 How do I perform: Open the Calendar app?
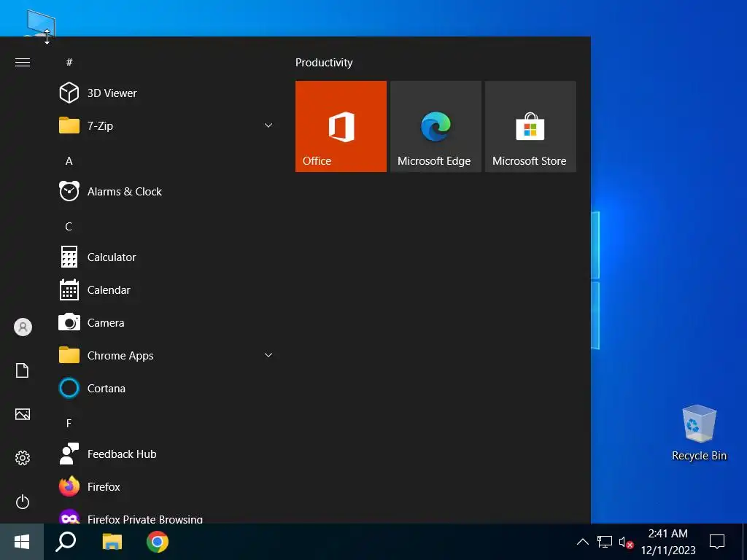[167, 290]
